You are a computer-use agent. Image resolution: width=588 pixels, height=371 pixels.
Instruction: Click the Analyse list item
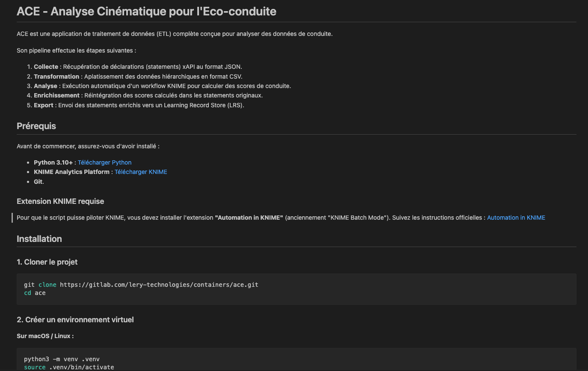[x=162, y=86]
